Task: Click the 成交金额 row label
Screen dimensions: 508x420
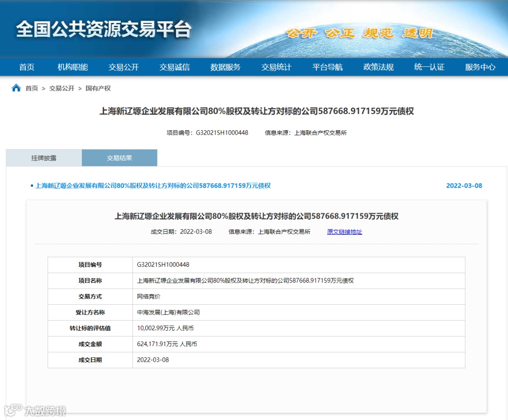Action: [90, 344]
